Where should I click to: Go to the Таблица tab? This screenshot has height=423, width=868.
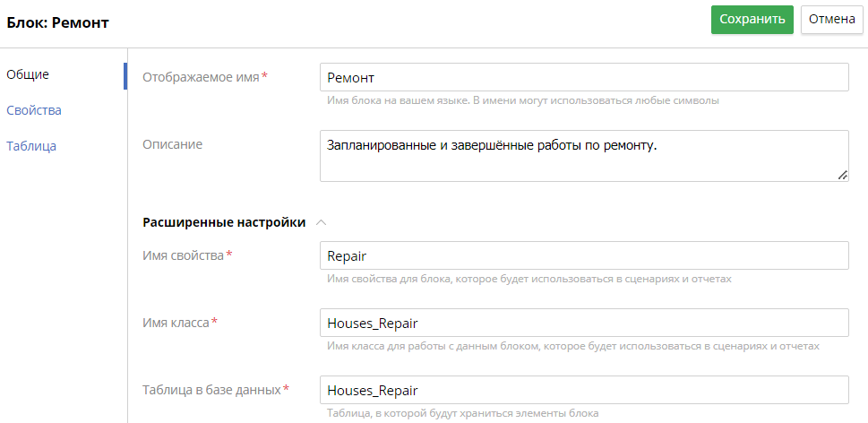pos(31,146)
